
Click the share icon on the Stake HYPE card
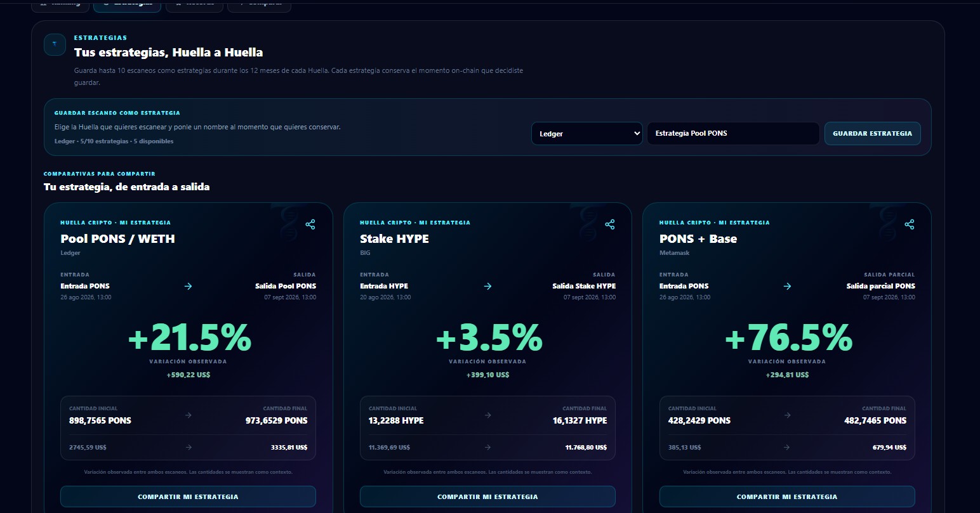click(x=610, y=224)
